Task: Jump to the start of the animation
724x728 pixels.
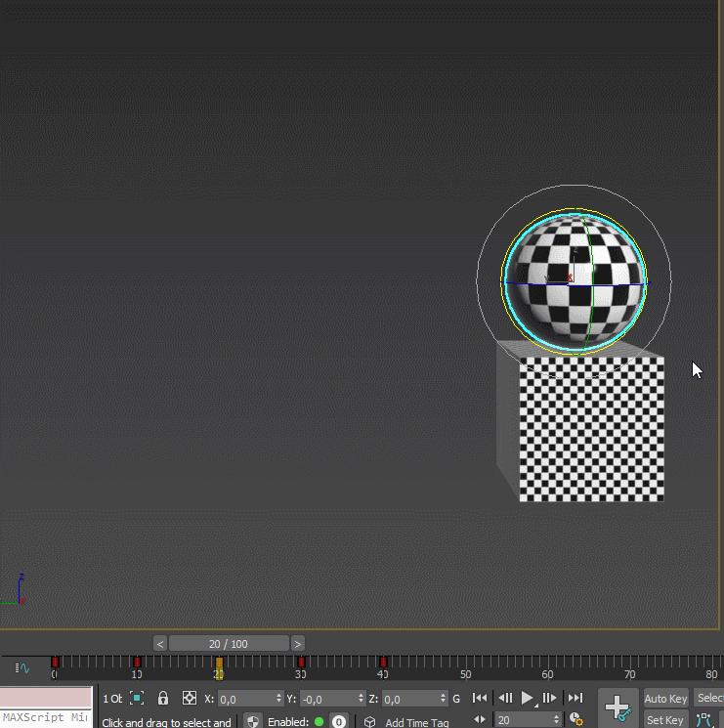Action: (480, 698)
